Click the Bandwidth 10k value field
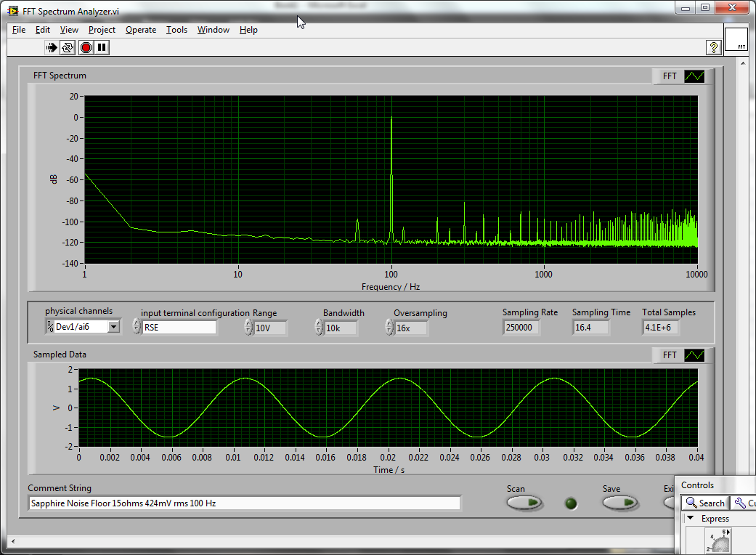 tap(341, 328)
